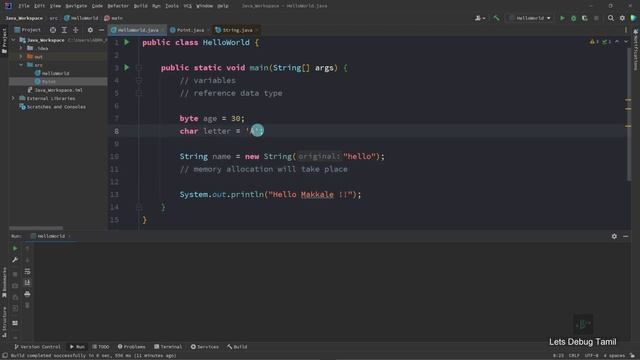Open the Refactor menu
This screenshot has width=640, height=360.
point(118,6)
